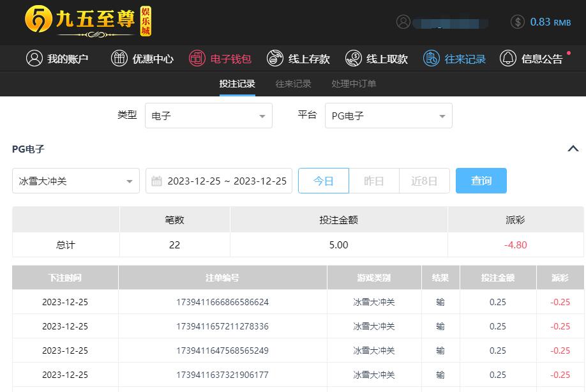The height and width of the screenshot is (392, 586).
Task: Click the user profile avatar icon
Action: [x=403, y=22]
